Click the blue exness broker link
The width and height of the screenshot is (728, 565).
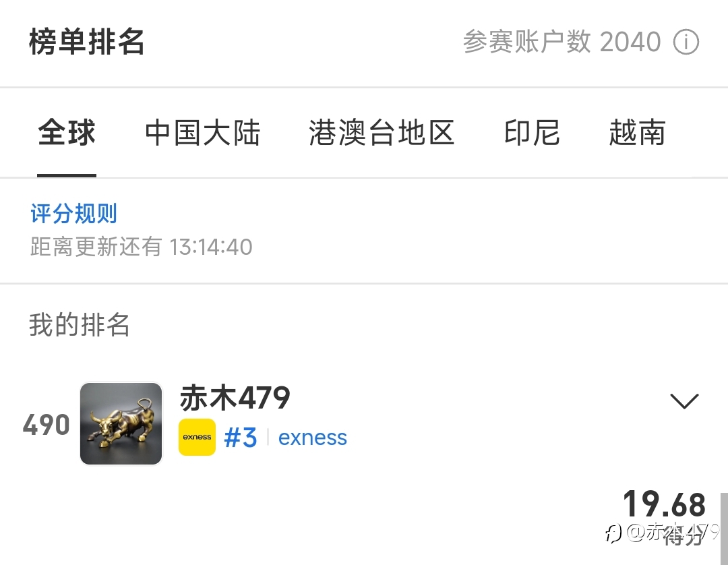[x=313, y=438]
